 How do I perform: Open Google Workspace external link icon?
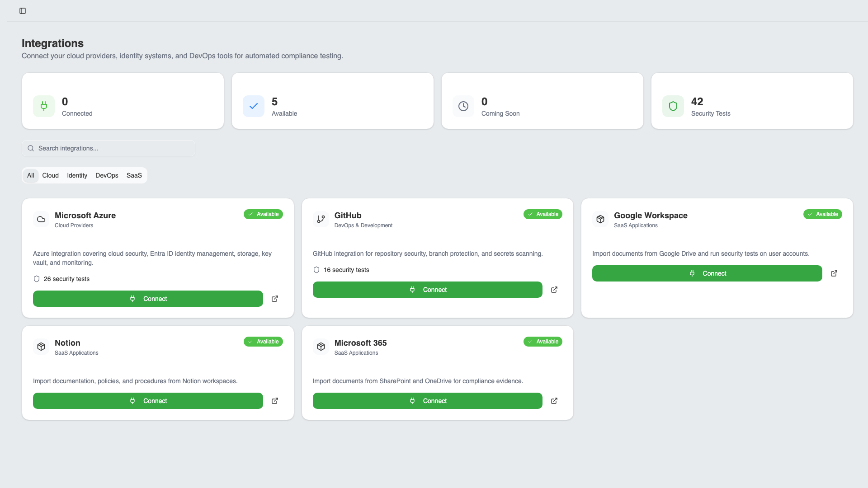click(834, 273)
